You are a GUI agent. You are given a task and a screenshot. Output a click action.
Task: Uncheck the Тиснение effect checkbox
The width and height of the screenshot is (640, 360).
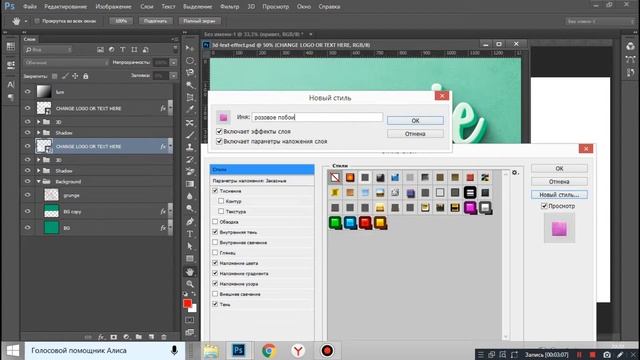pos(215,191)
